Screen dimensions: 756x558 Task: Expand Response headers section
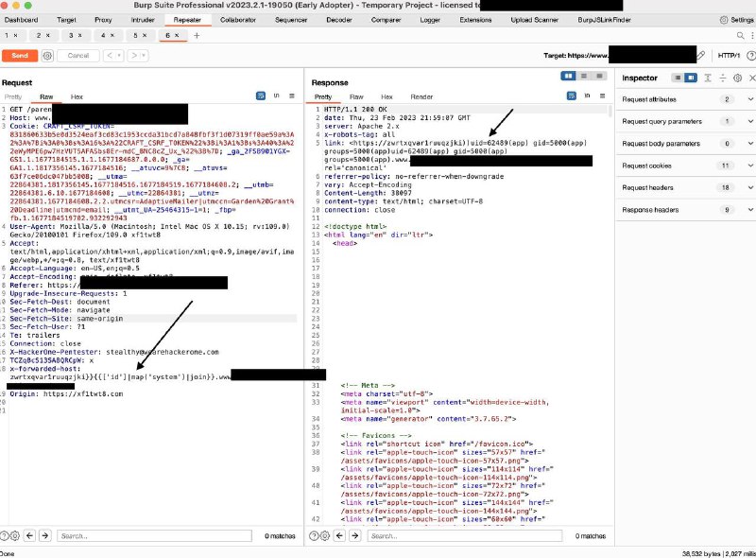click(x=686, y=210)
